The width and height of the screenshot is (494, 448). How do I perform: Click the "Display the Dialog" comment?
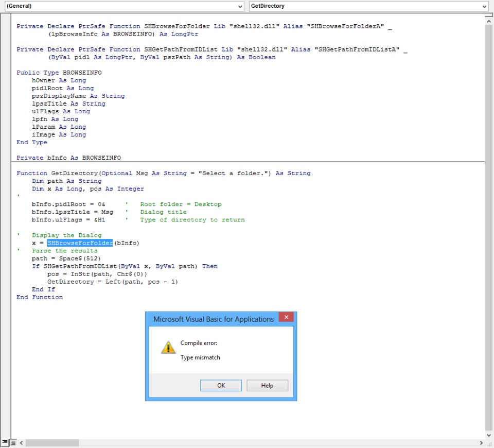[x=66, y=235]
